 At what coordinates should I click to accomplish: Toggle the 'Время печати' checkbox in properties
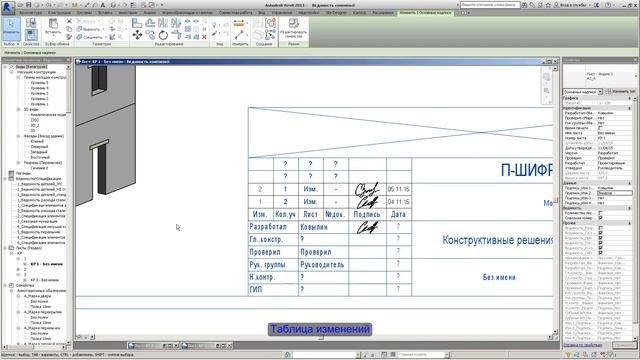coord(600,128)
